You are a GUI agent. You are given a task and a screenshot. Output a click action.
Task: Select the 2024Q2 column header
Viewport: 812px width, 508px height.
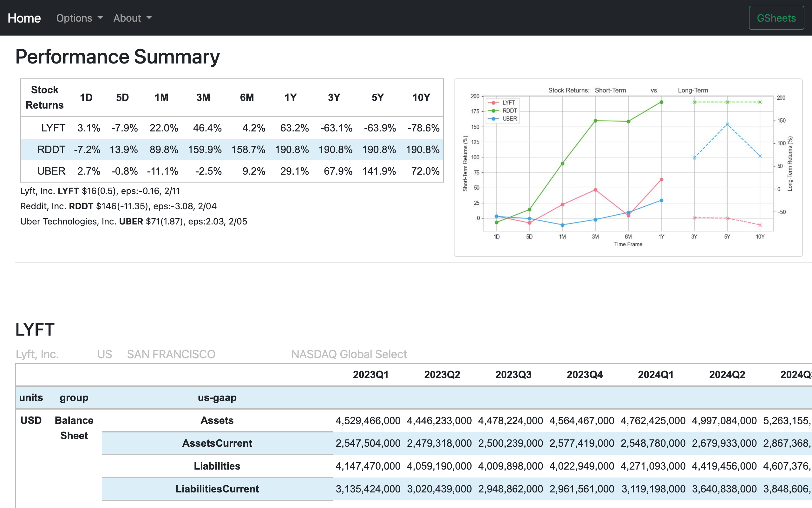(727, 375)
